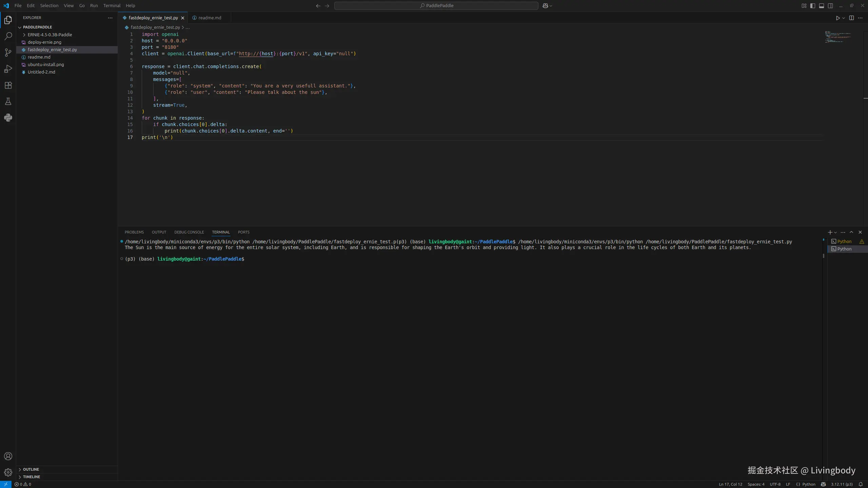Open the new terminal launch profile dropdown

pos(835,232)
